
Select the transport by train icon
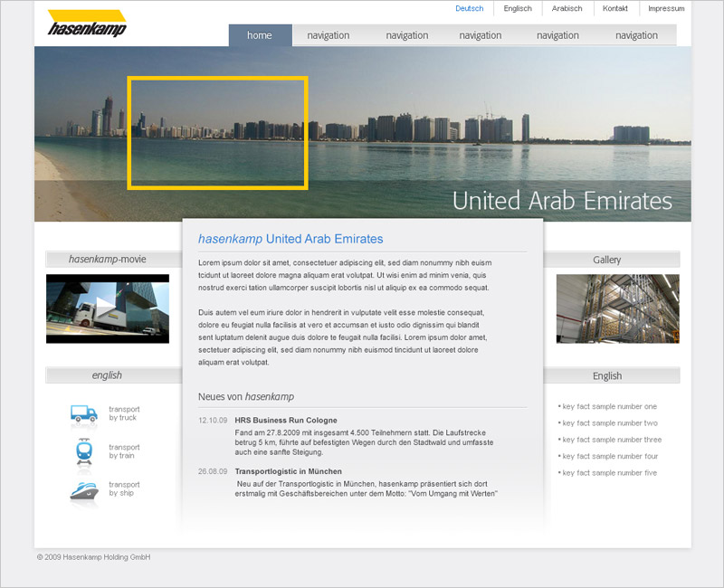tap(83, 451)
